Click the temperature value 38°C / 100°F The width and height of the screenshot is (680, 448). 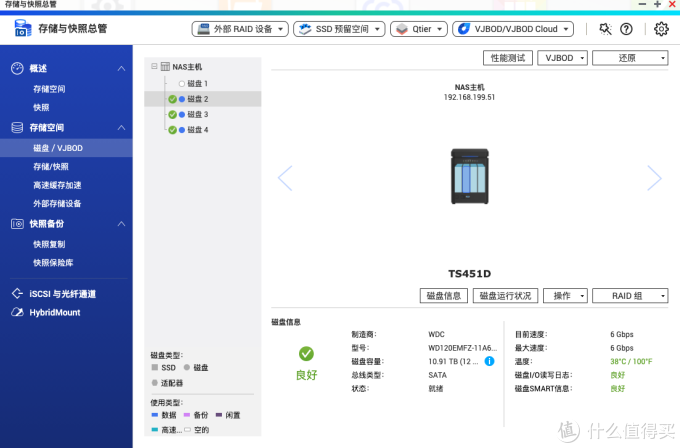[x=631, y=361]
